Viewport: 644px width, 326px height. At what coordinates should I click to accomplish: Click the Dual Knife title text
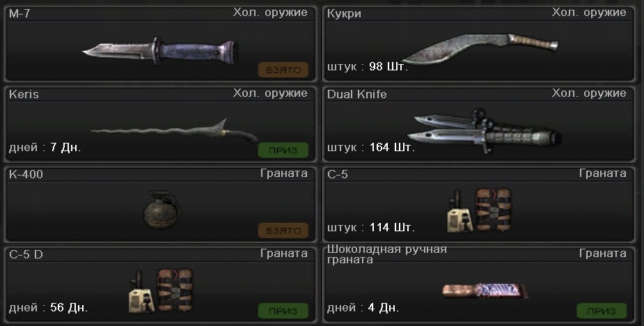point(357,94)
